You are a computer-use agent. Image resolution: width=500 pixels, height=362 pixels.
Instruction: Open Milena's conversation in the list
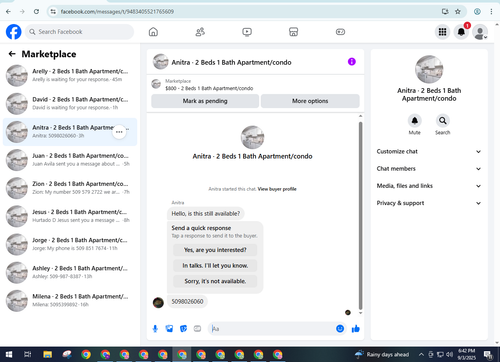click(70, 301)
